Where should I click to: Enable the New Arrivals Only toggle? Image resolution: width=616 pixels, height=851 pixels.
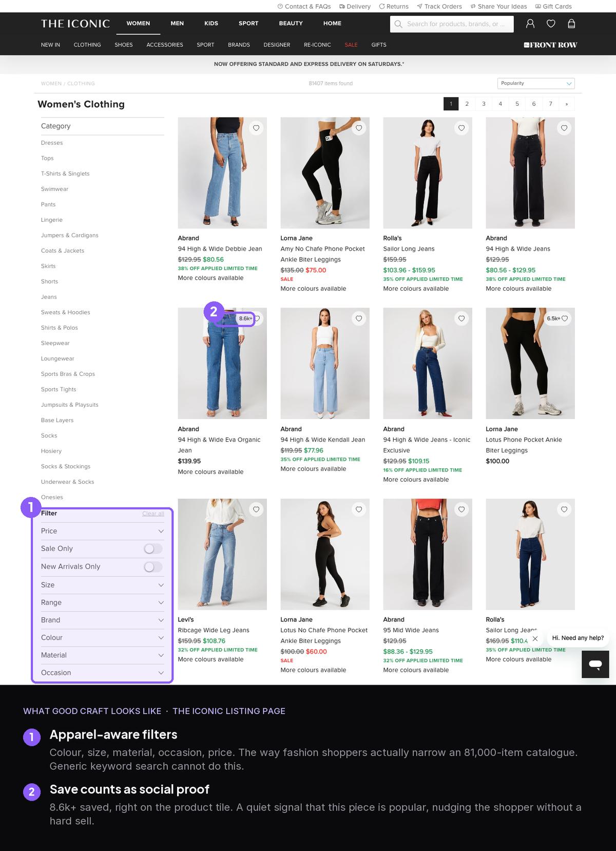pos(153,567)
